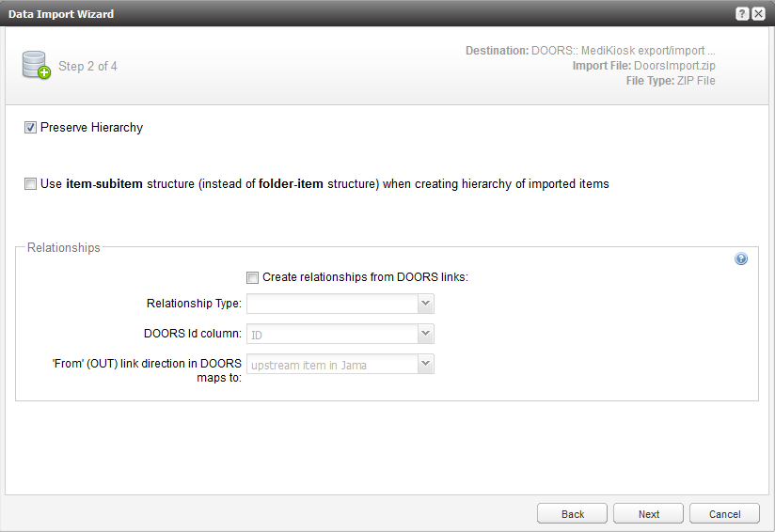Click the Relationships group heading
Image resolution: width=775 pixels, height=532 pixels.
pos(63,248)
